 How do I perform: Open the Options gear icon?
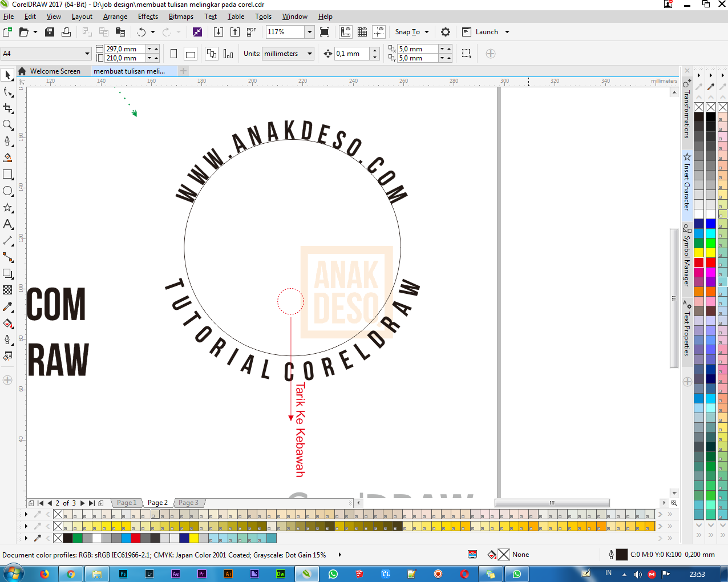pyautogui.click(x=446, y=32)
